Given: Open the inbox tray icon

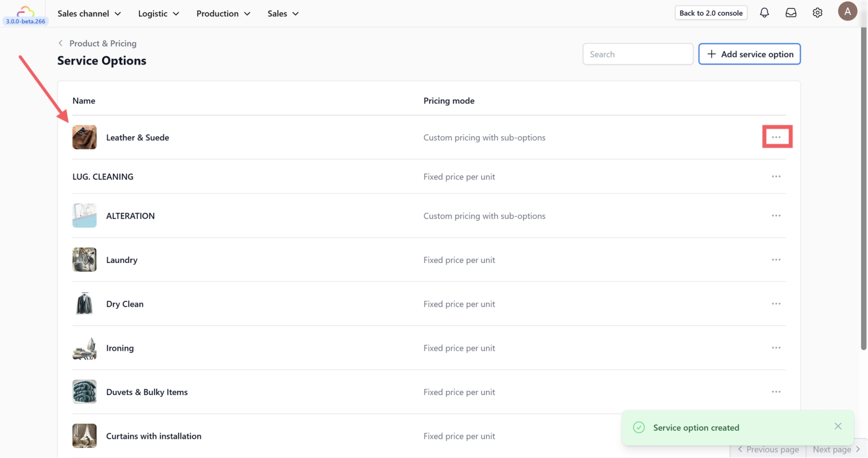Looking at the screenshot, I should (x=791, y=12).
